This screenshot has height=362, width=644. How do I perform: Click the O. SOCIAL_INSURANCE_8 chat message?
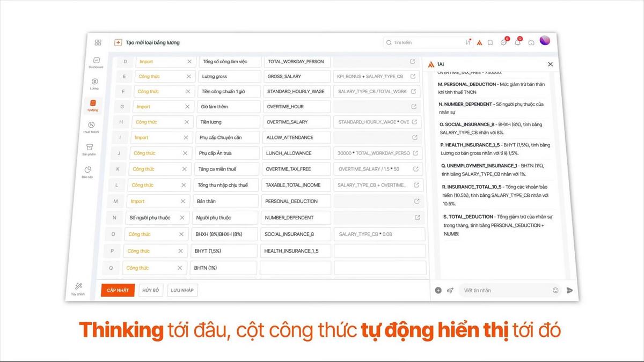click(x=495, y=128)
